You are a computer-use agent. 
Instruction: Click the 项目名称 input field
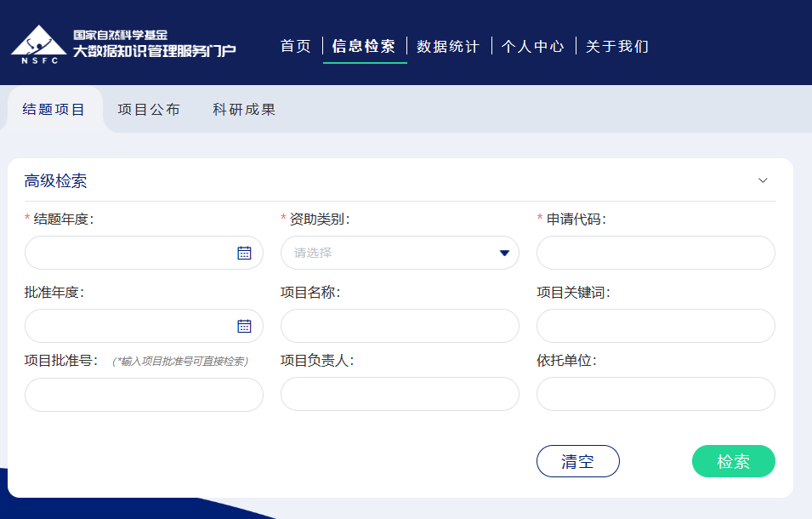(x=400, y=326)
